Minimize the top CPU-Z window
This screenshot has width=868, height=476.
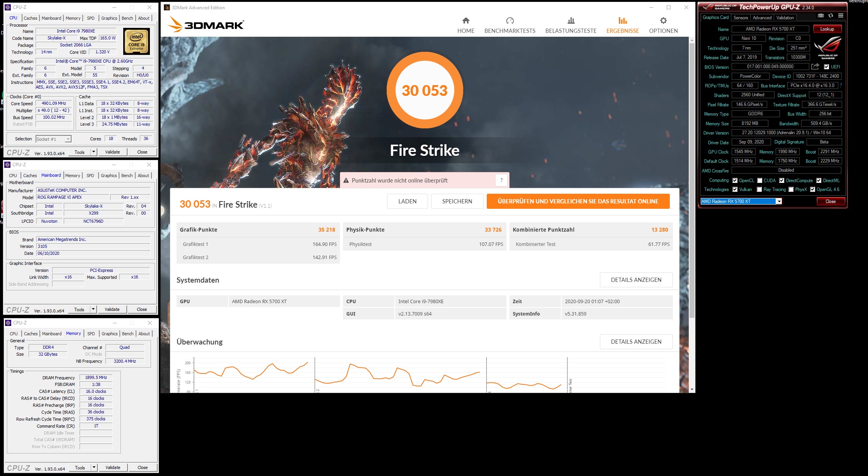tap(114, 7)
